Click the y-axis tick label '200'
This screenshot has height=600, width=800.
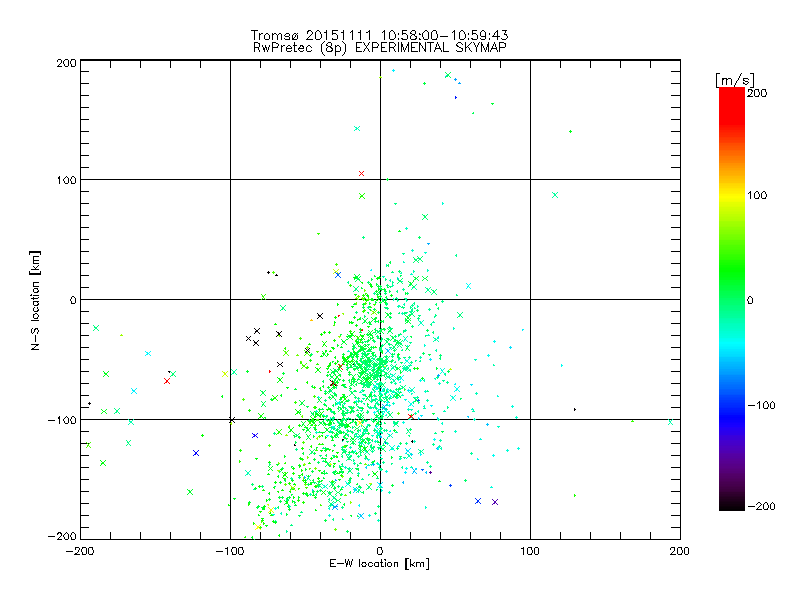66,63
